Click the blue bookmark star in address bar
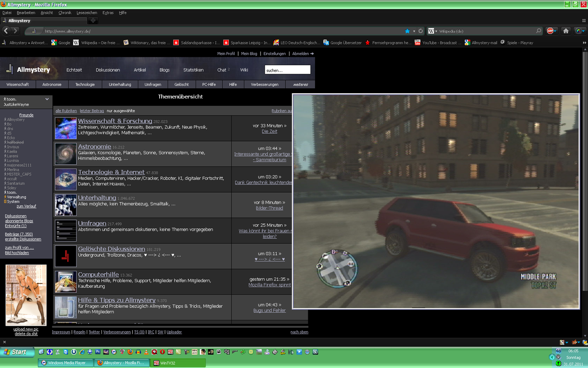 click(x=407, y=31)
